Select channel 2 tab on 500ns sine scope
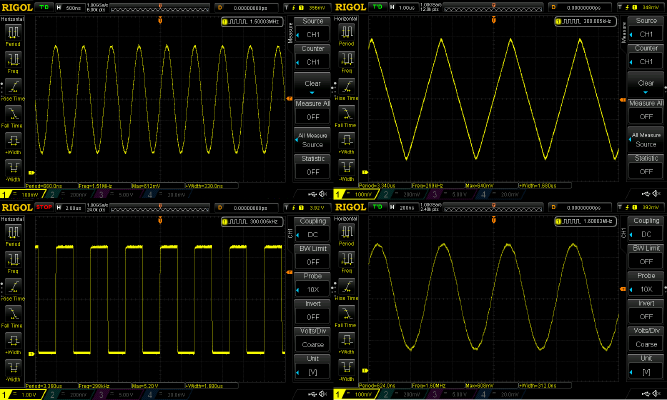Screen dimensions: 667x400 coord(69,195)
